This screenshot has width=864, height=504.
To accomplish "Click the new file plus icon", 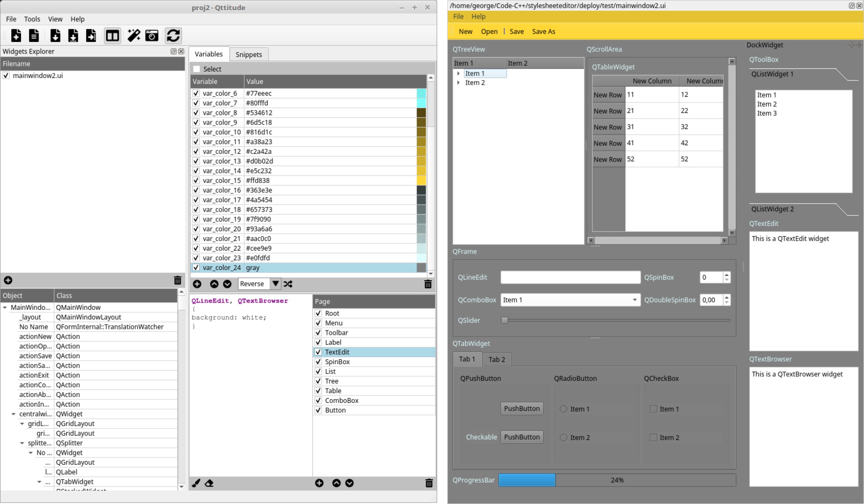I will [16, 35].
